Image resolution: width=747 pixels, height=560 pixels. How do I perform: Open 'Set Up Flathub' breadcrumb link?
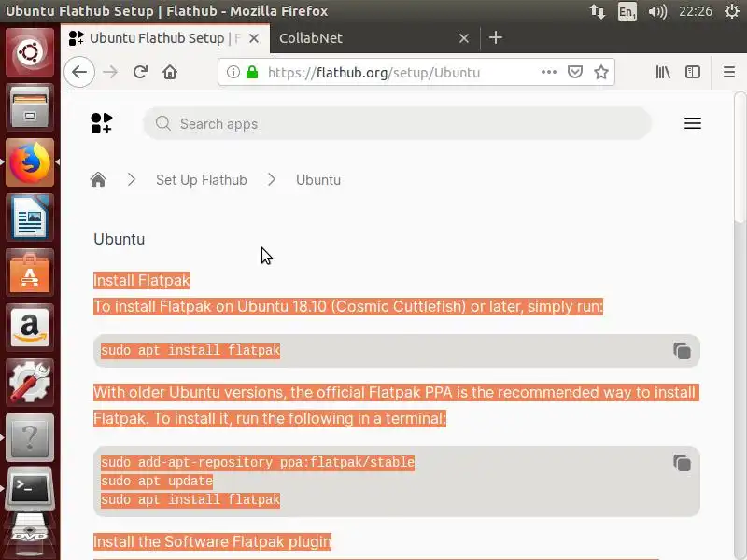click(202, 180)
